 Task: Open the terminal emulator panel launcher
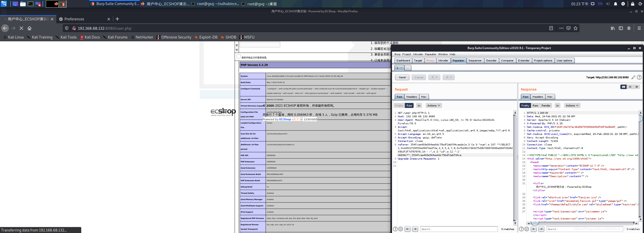[30, 4]
